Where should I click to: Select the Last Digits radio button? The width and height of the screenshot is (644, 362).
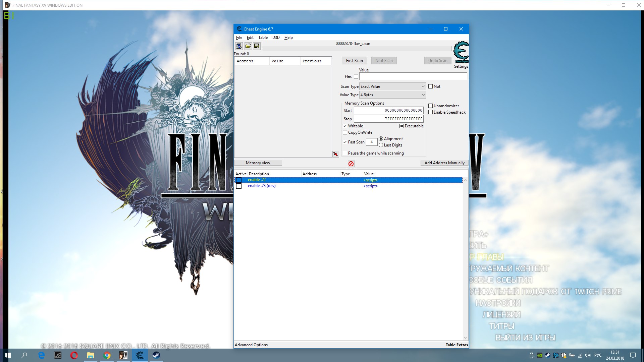pos(381,145)
